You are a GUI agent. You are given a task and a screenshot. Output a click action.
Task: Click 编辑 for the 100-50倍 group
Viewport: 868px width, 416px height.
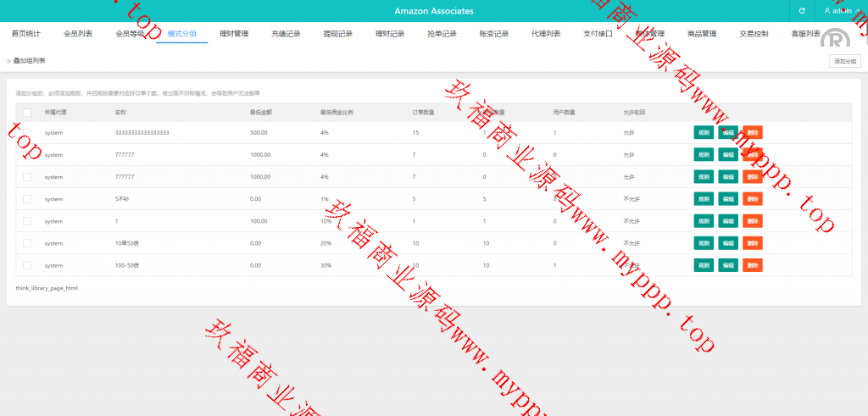[x=728, y=265]
